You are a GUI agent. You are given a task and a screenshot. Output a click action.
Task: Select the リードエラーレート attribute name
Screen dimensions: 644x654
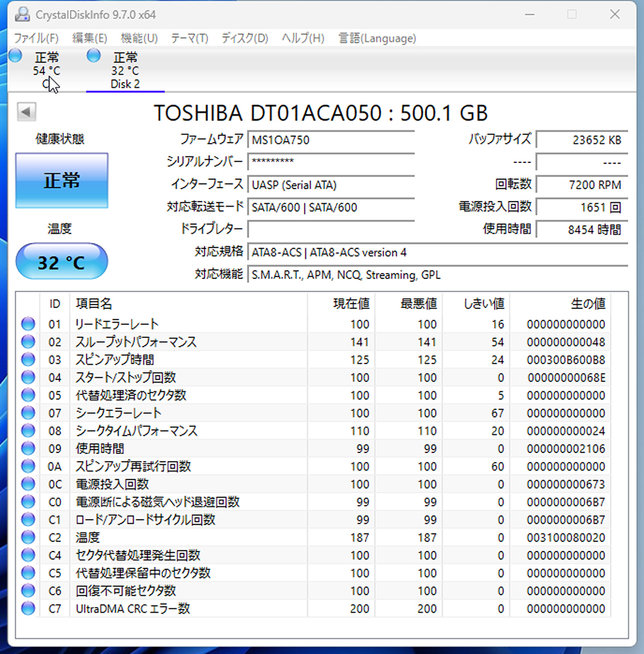(117, 324)
